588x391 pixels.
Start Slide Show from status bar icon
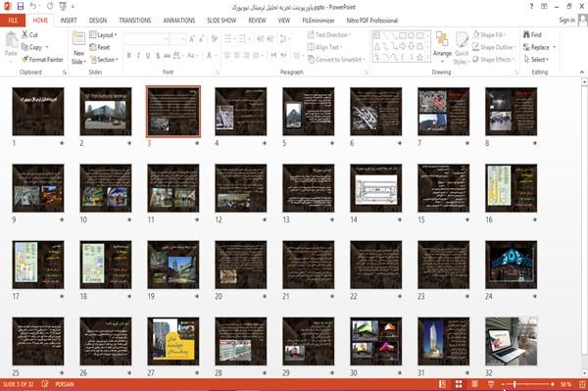pos(491,384)
